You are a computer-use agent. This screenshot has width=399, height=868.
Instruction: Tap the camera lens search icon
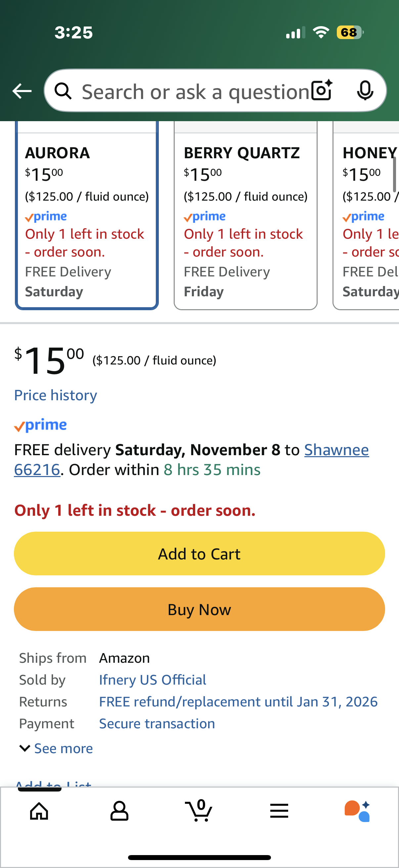coord(322,90)
